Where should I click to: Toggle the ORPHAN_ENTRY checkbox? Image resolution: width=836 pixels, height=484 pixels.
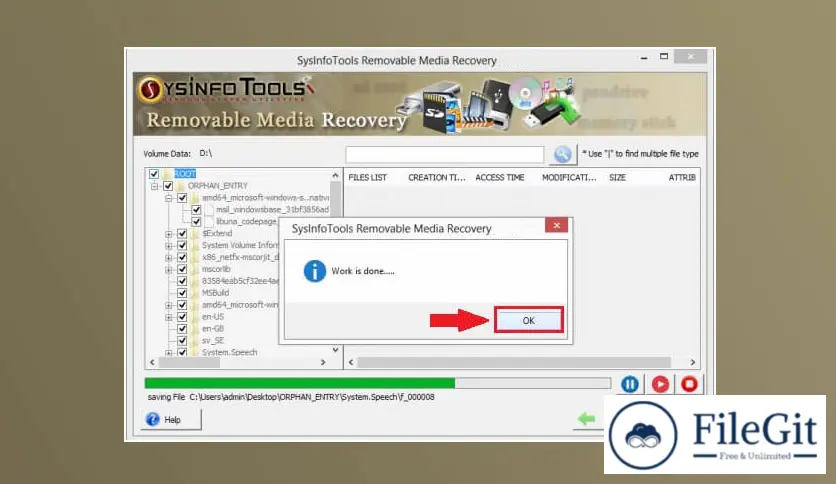click(168, 186)
